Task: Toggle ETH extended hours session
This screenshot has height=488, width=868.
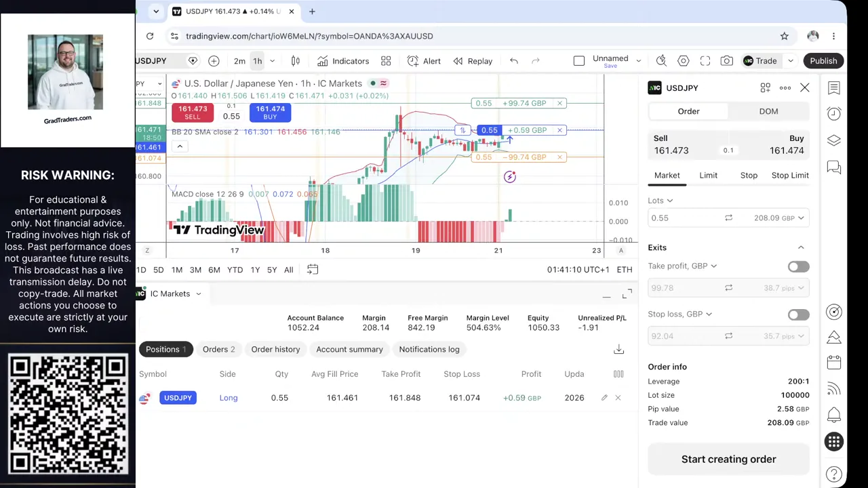Action: (625, 270)
